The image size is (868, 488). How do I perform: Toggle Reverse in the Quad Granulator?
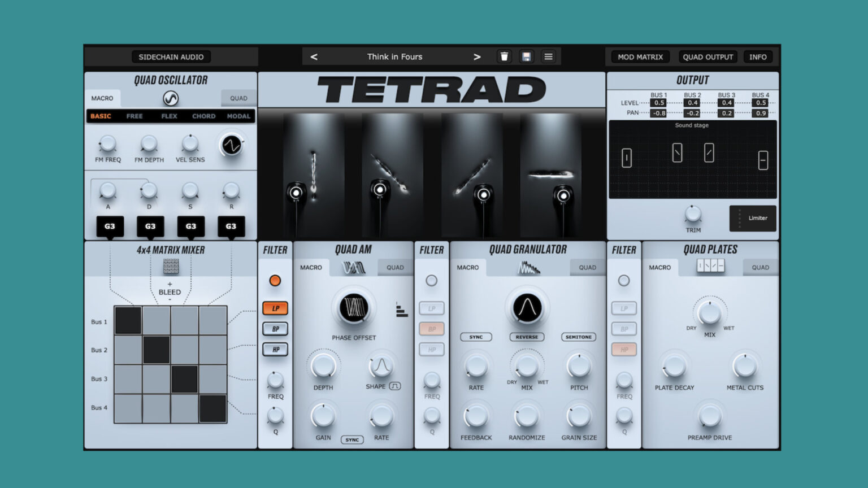click(527, 337)
